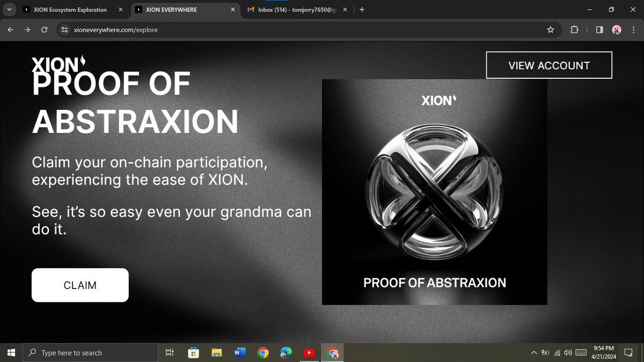Screen dimensions: 644x362
Task: Open the Extensions puzzle icon
Action: pos(574,30)
